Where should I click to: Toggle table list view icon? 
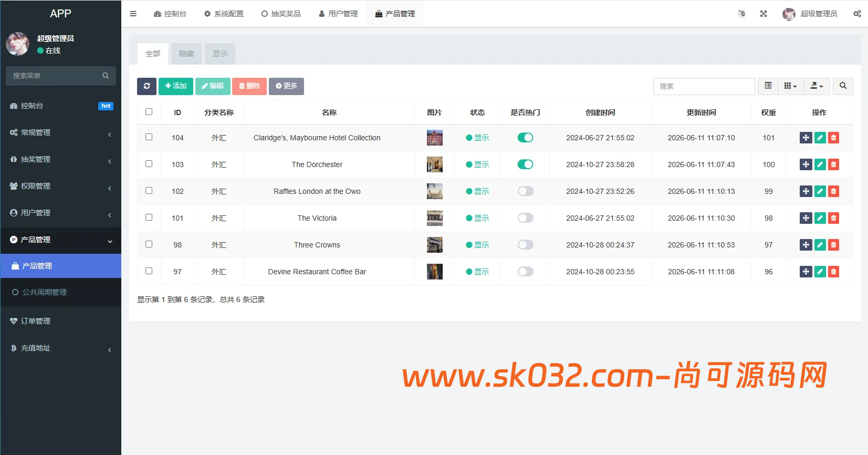tap(768, 86)
